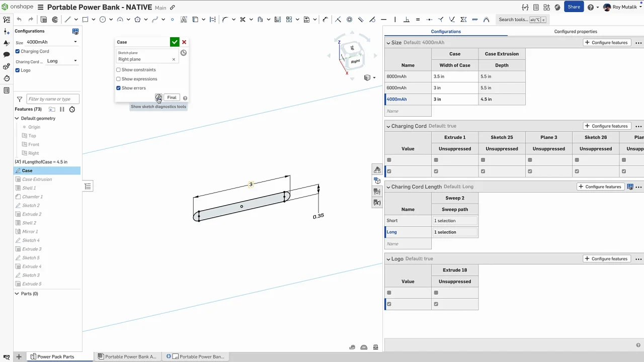This screenshot has height=362, width=644.
Task: Enable Show constraints checkbox
Action: 119,70
